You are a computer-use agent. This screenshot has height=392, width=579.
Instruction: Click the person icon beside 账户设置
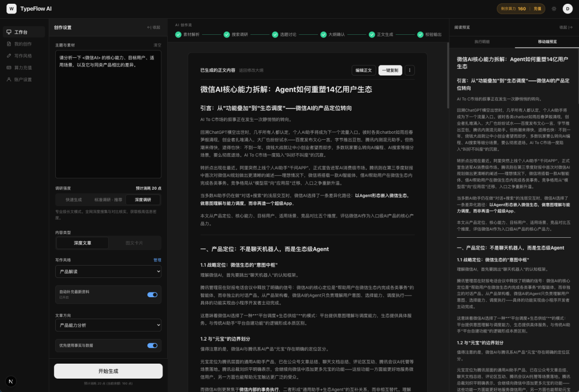pos(9,79)
